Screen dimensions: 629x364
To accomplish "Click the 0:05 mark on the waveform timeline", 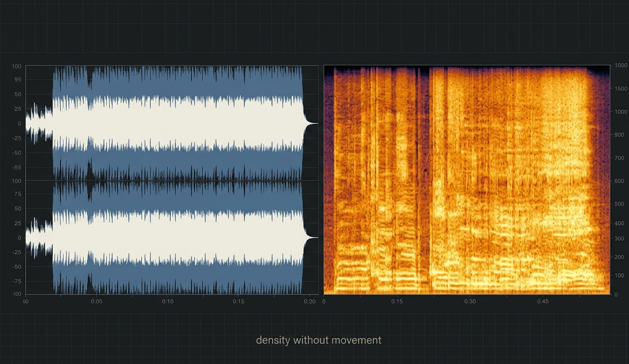I will coord(97,302).
